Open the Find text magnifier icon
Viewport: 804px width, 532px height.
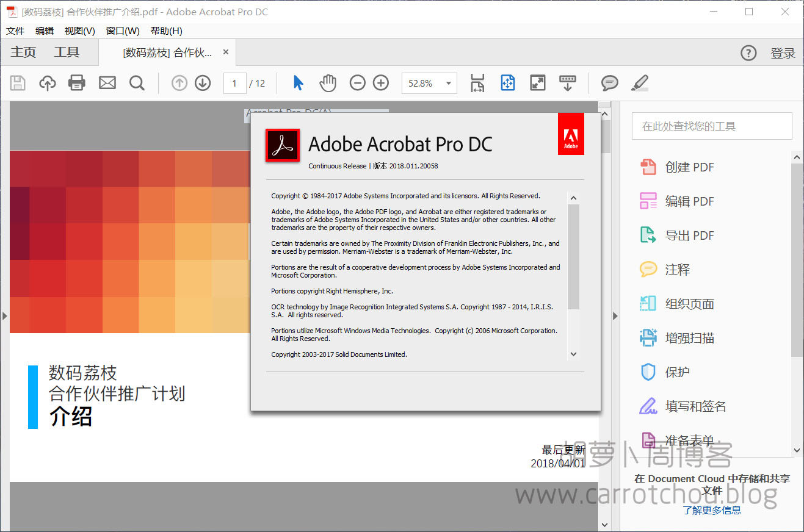137,83
